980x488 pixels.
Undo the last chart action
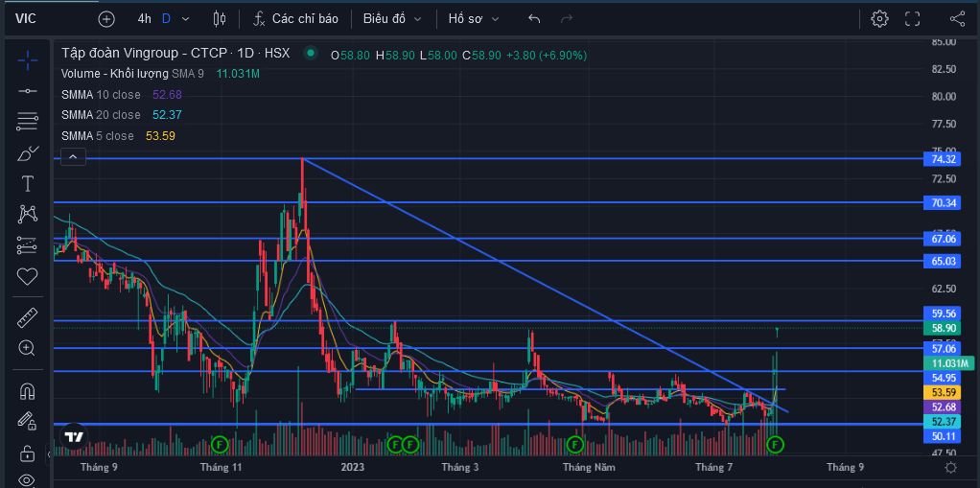(x=534, y=19)
